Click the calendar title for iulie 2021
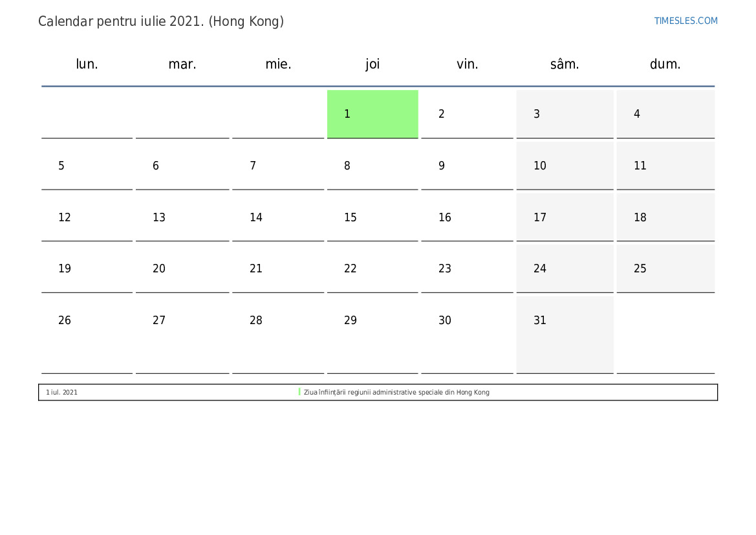Screen dimensions: 756x535 [x=161, y=22]
